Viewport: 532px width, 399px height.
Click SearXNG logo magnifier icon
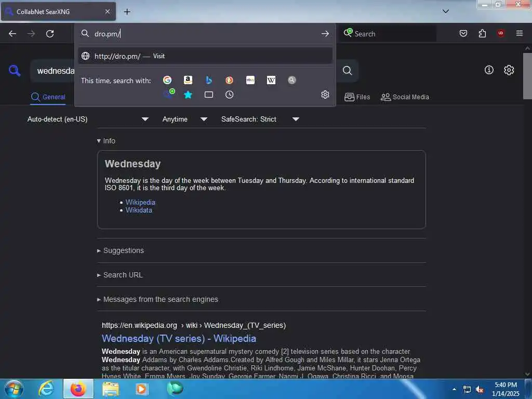coord(15,71)
